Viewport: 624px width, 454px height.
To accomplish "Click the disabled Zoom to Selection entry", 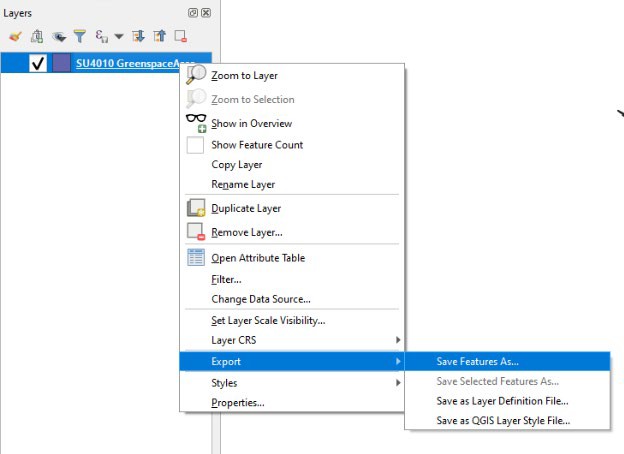I will point(292,99).
